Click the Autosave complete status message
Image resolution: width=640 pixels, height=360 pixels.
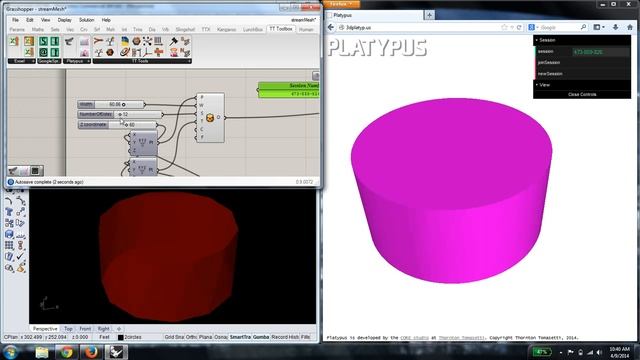point(49,182)
